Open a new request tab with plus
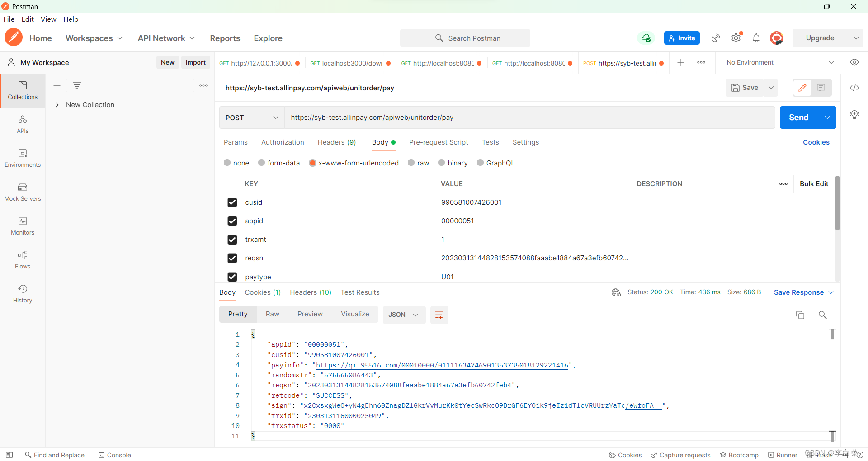Image resolution: width=868 pixels, height=461 pixels. click(681, 62)
